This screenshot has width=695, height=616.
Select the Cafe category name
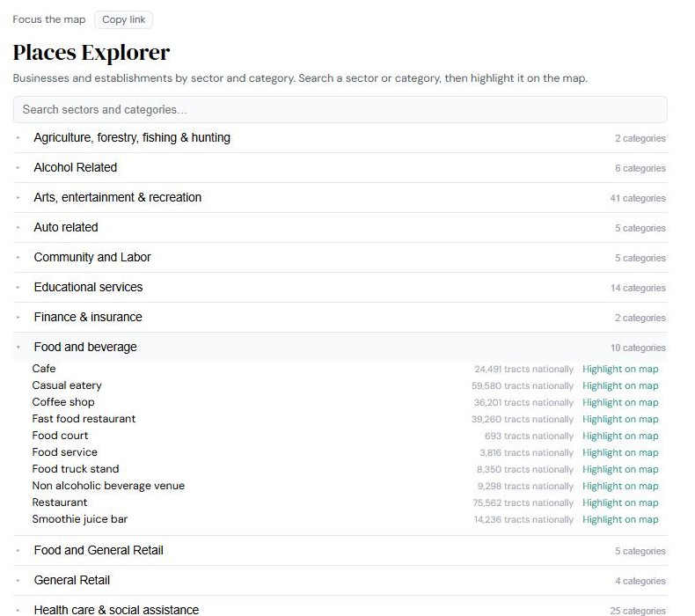44,369
